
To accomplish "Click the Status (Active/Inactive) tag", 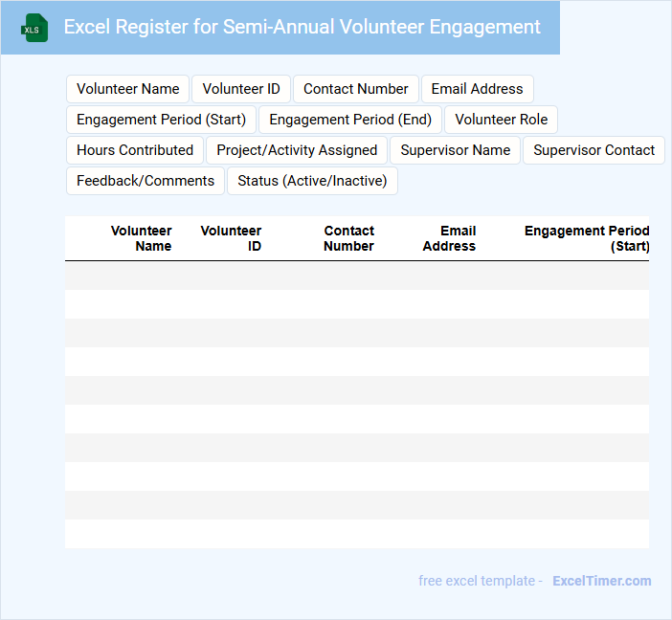I will point(312,181).
